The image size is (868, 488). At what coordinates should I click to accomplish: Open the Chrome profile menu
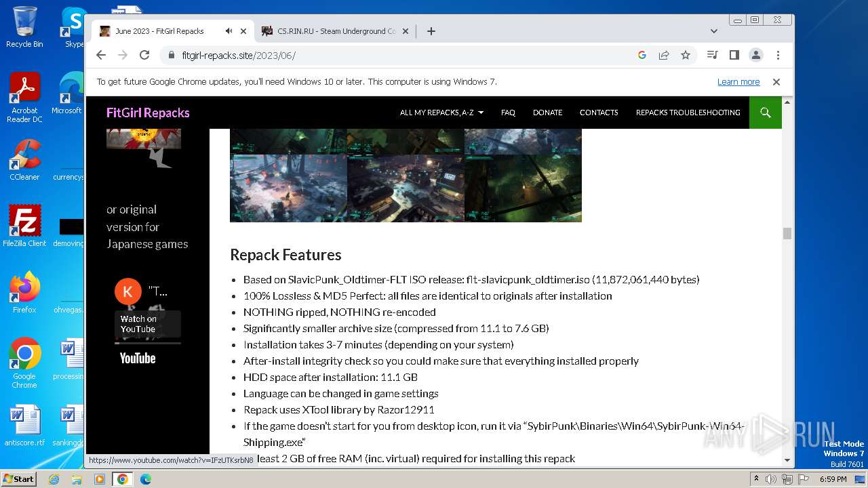(755, 55)
